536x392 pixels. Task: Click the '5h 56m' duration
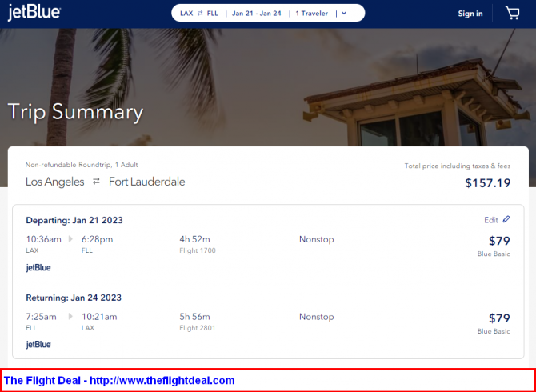(x=195, y=317)
